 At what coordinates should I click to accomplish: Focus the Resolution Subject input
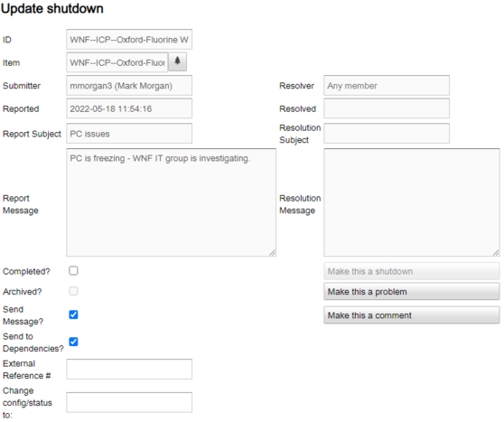point(387,134)
